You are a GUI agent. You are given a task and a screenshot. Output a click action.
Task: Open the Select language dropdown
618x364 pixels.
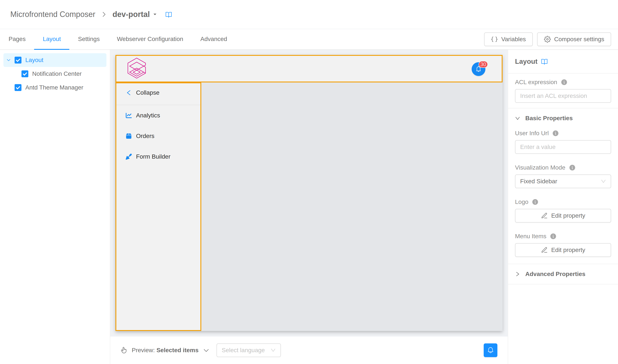coord(248,350)
